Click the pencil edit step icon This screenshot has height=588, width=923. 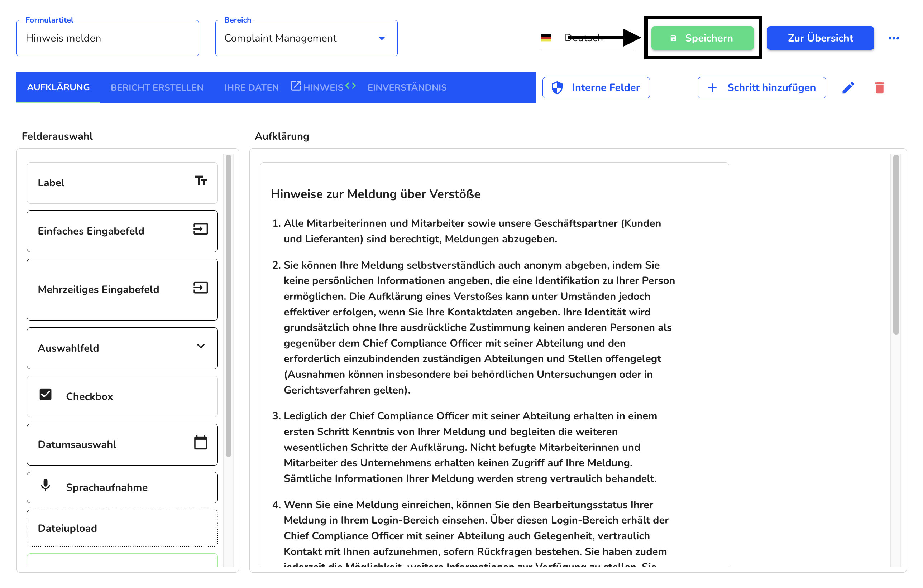(x=848, y=88)
